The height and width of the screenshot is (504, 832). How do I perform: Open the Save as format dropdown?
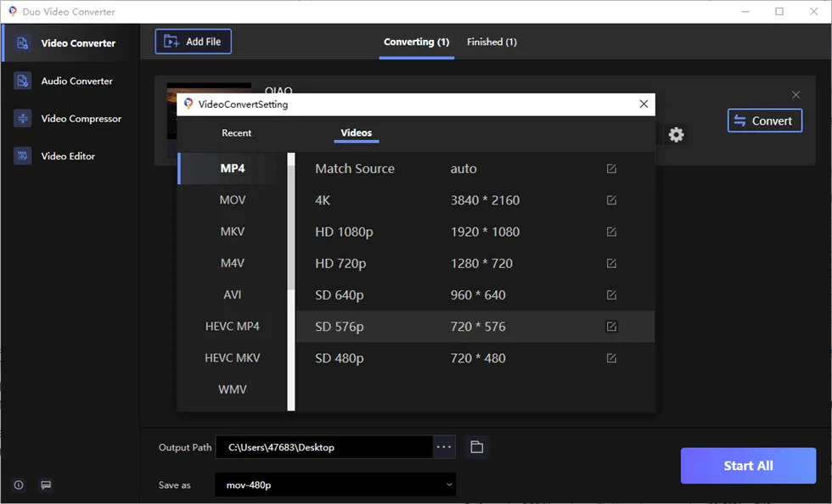click(335, 484)
